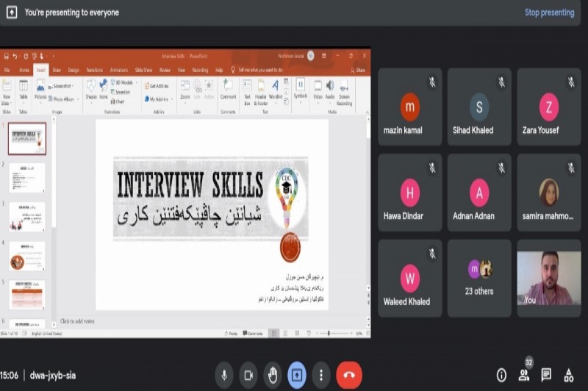Toggle the raise hand button
The image size is (588, 391).
tap(273, 375)
